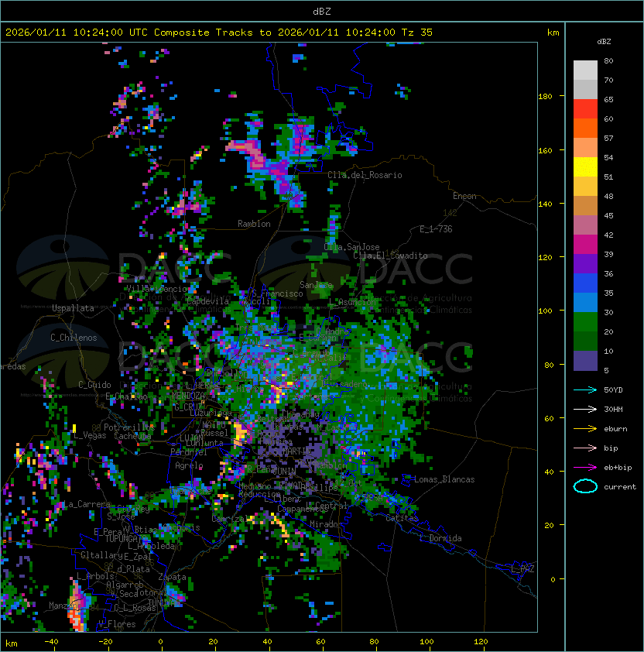Click the 'eburn' legend label

(x=615, y=429)
